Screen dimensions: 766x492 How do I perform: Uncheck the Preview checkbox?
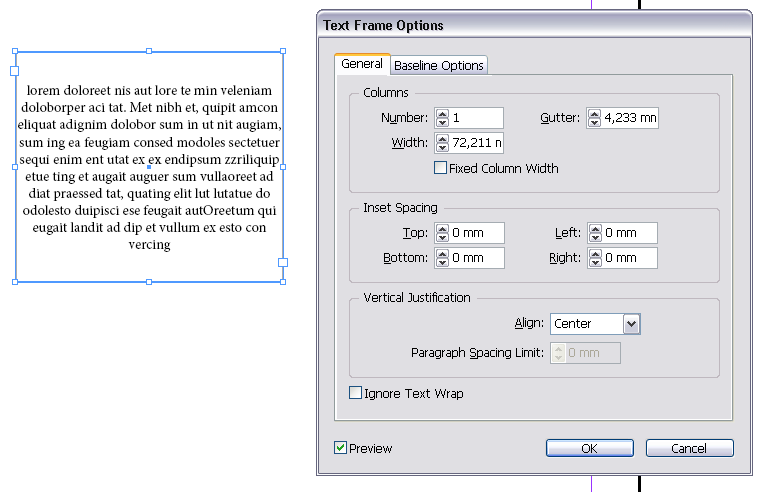coord(340,448)
